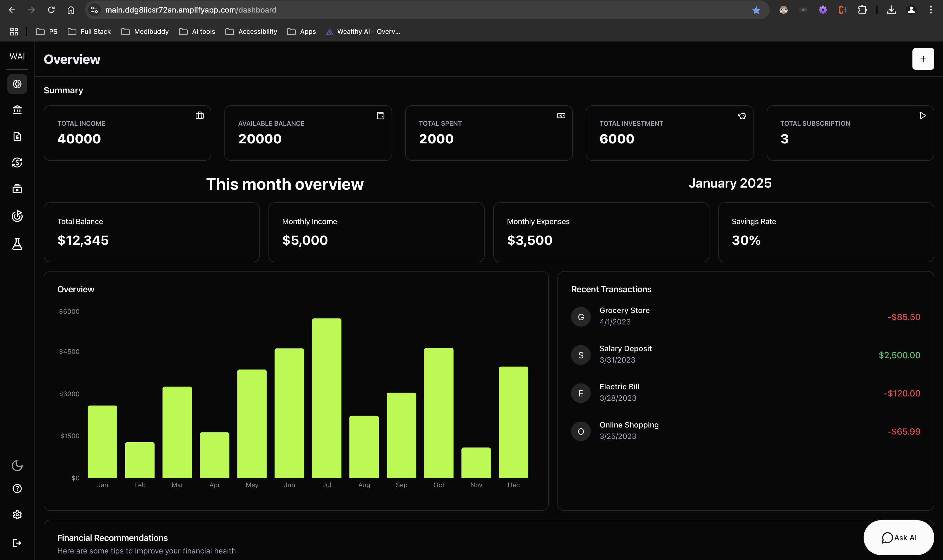Click the bookmark star in address bar
The height and width of the screenshot is (560, 943).
756,10
